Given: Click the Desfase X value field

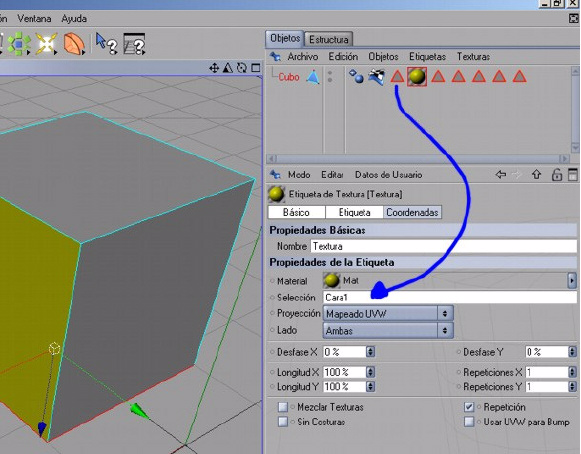Looking at the screenshot, I should point(344,352).
